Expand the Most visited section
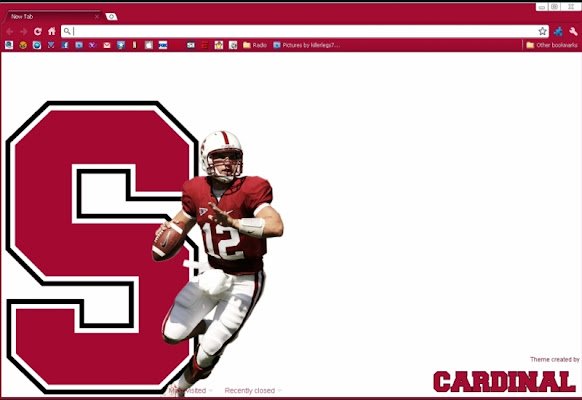 click(x=191, y=391)
